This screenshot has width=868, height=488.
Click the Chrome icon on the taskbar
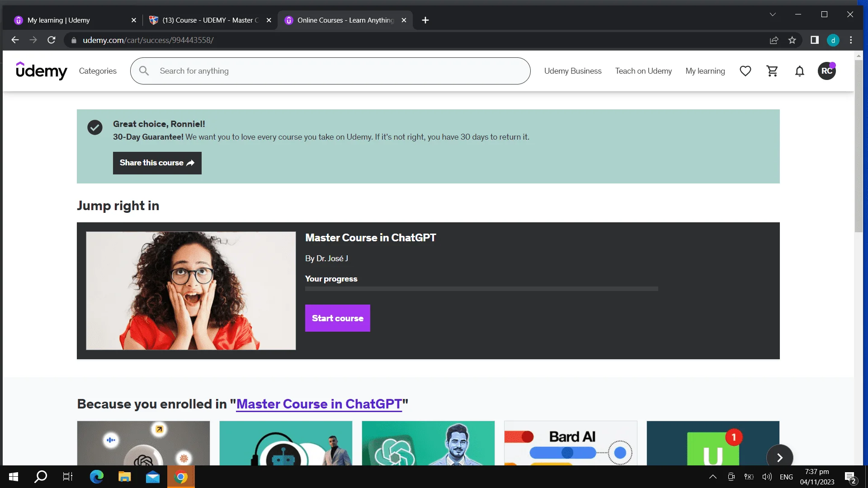181,477
